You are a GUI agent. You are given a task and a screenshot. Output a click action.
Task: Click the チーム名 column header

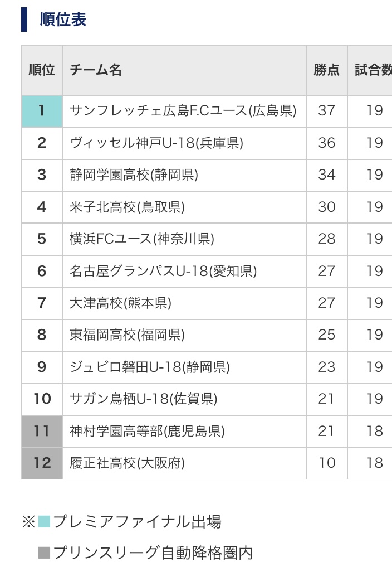click(96, 70)
